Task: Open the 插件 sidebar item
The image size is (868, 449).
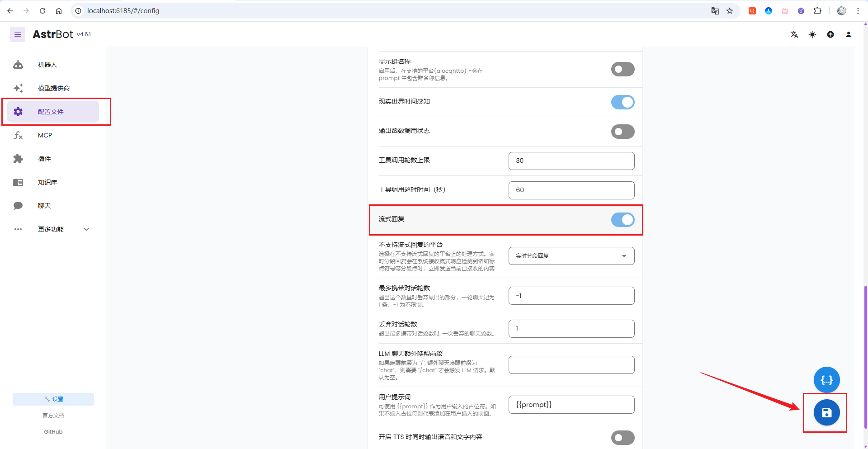Action: 44,159
